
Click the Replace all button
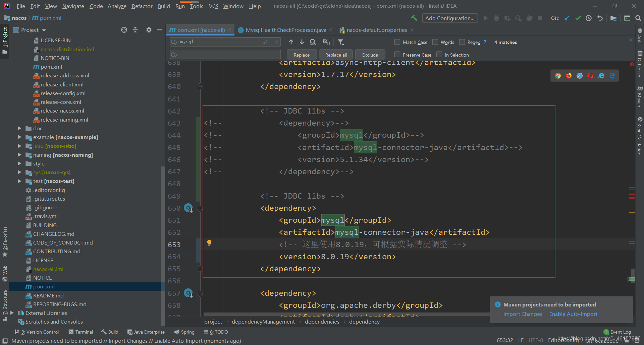[x=336, y=55]
